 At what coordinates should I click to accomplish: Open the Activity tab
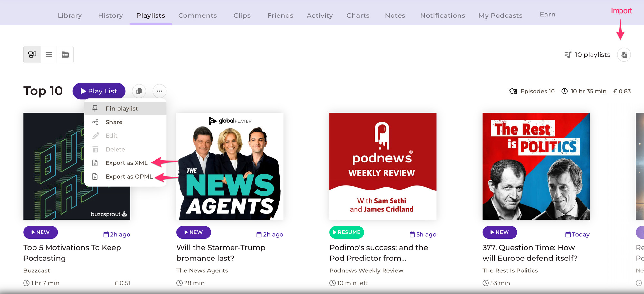pos(320,15)
